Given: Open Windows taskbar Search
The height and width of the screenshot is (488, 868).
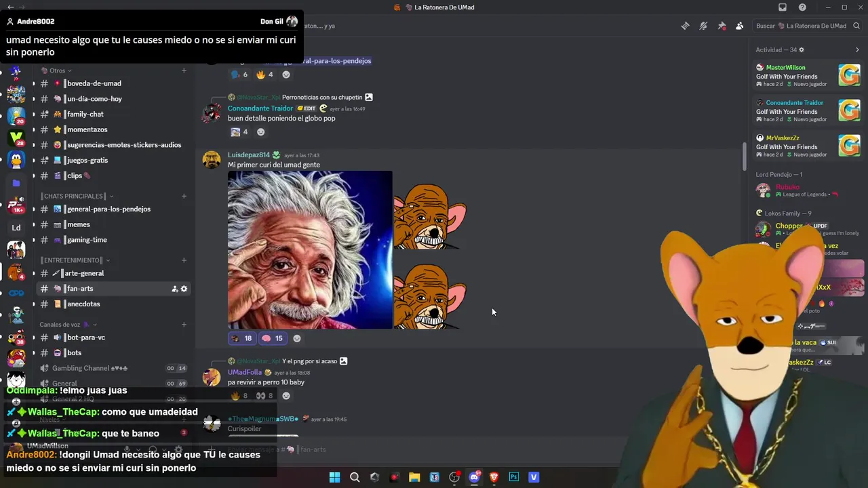Looking at the screenshot, I should (355, 477).
